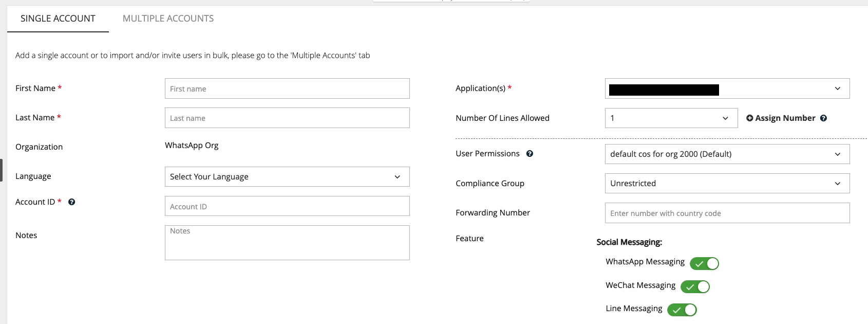
Task: Focus the Last name input field
Action: click(287, 118)
